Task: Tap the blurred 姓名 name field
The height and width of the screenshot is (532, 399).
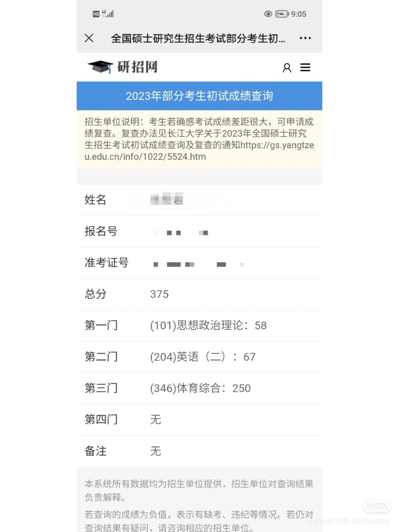Action: (x=167, y=199)
